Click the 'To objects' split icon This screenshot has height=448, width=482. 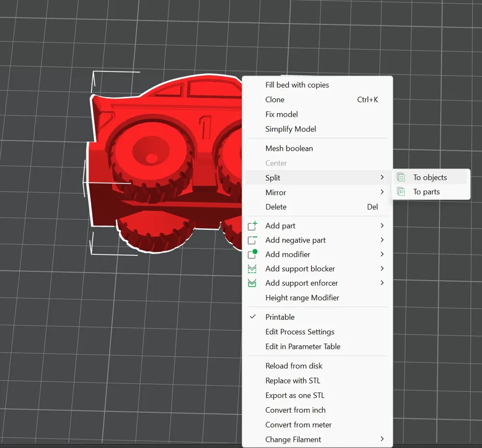(x=401, y=177)
